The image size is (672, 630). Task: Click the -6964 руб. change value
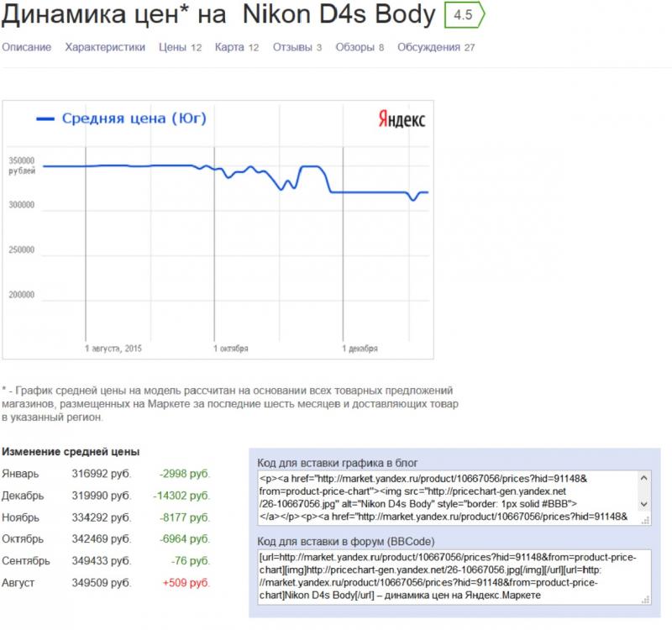click(184, 539)
